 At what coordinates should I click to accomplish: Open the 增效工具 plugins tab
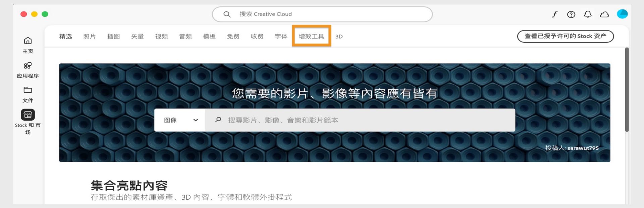point(312,36)
